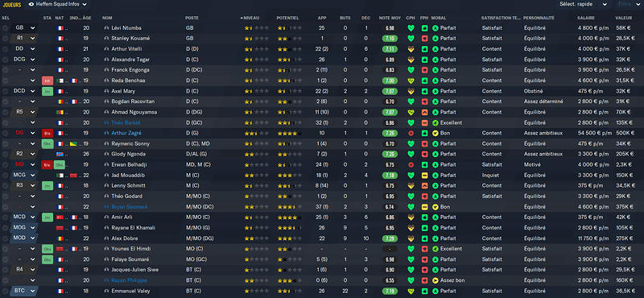Click the Obs badge for Erwan Belhadji
The width and height of the screenshot is (644, 298).
pyautogui.click(x=60, y=165)
